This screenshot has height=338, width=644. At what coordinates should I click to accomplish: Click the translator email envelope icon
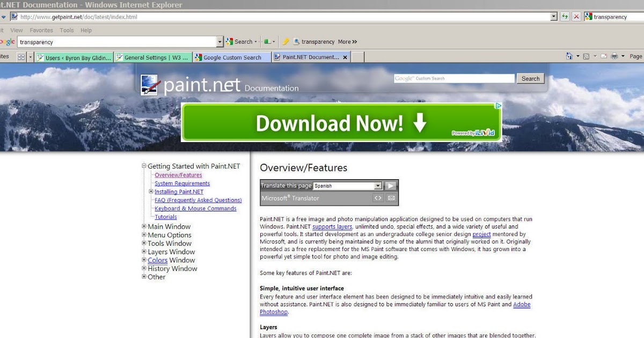click(391, 198)
